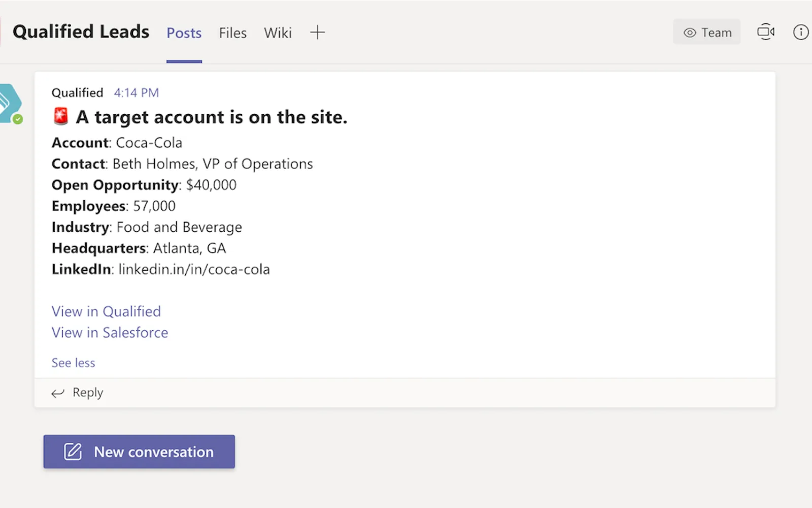Click the Qualified sender name
This screenshot has width=812, height=508.
coord(78,92)
